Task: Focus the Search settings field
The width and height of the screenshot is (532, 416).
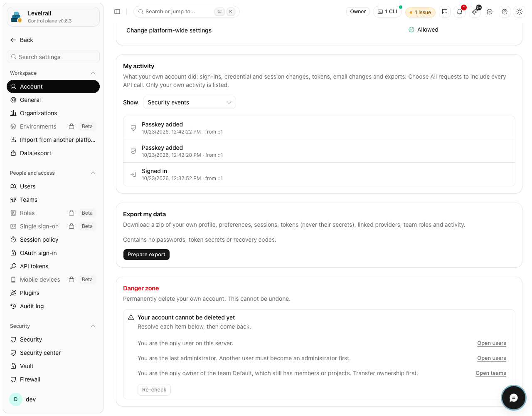Action: (53, 57)
